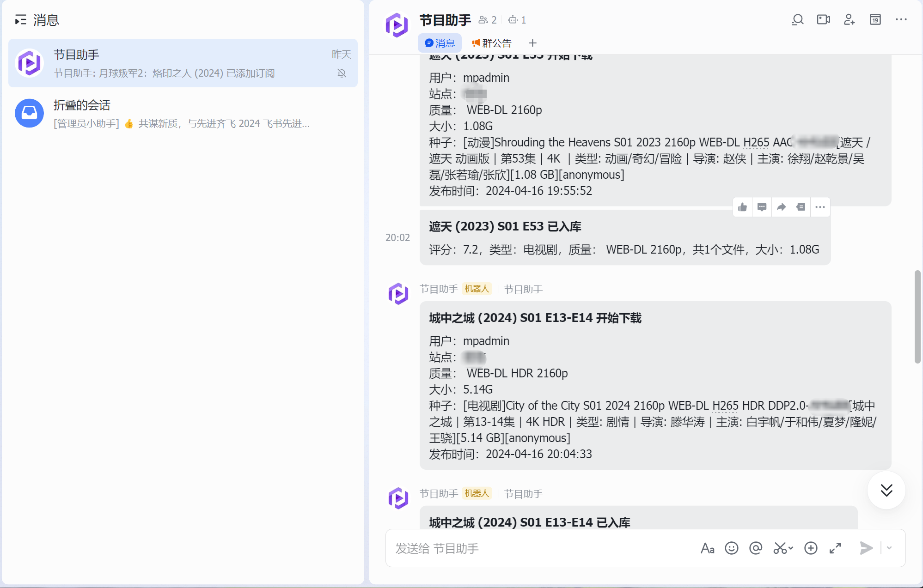This screenshot has width=923, height=588.
Task: Open more options menu in header
Action: (x=901, y=20)
